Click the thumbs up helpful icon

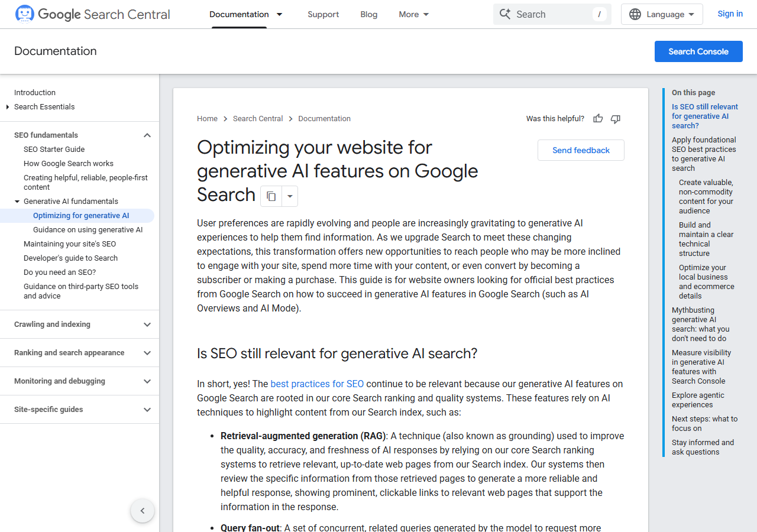pyautogui.click(x=598, y=119)
